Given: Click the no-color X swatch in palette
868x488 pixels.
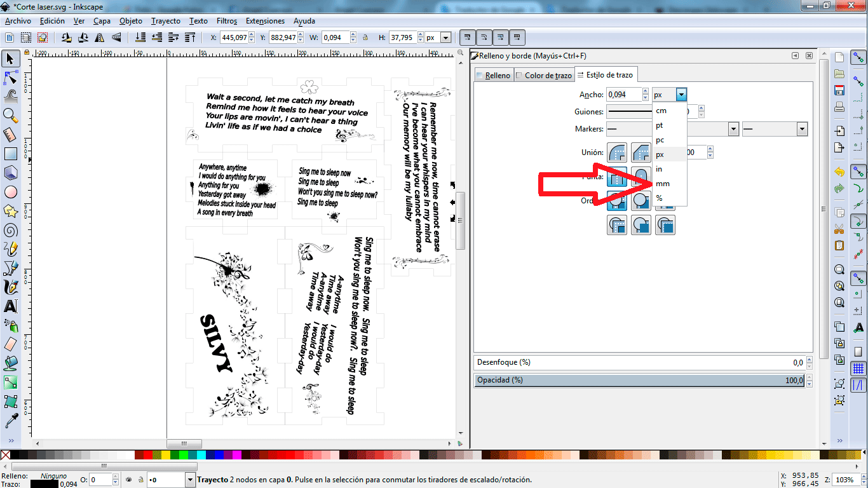Looking at the screenshot, I should (5, 454).
